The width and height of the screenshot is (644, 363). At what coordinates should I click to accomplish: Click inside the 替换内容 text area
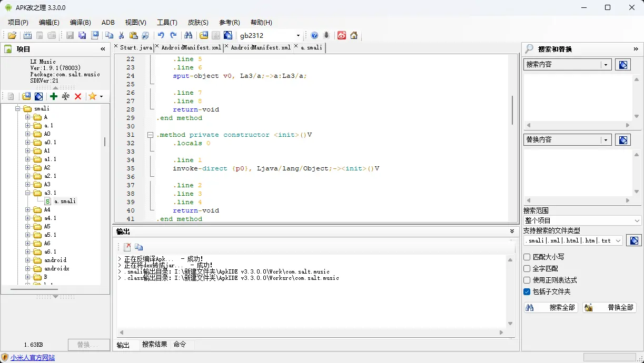[578, 173]
